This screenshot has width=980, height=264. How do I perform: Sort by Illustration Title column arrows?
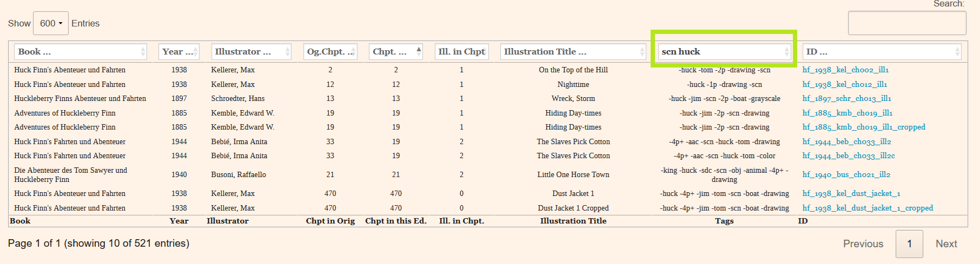[643, 52]
